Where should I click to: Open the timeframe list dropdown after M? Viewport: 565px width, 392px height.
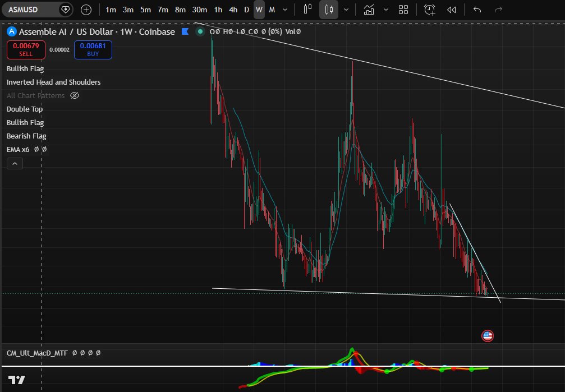[x=285, y=10]
